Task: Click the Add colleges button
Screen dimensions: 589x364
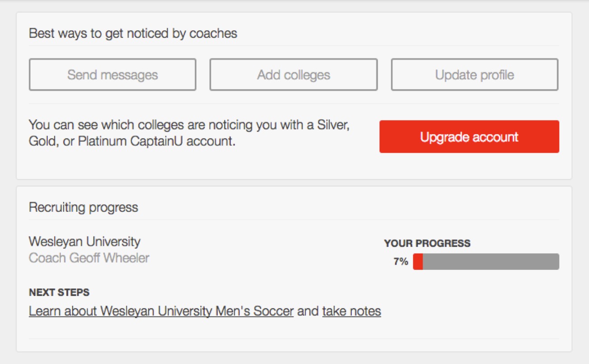Action: click(293, 75)
